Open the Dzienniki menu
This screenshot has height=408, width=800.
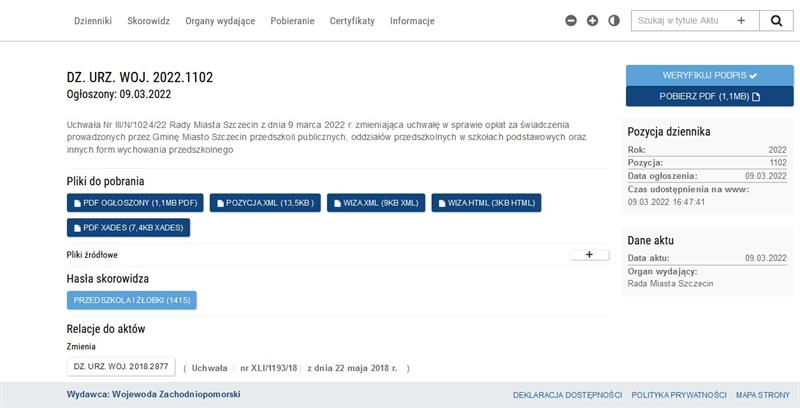93,21
